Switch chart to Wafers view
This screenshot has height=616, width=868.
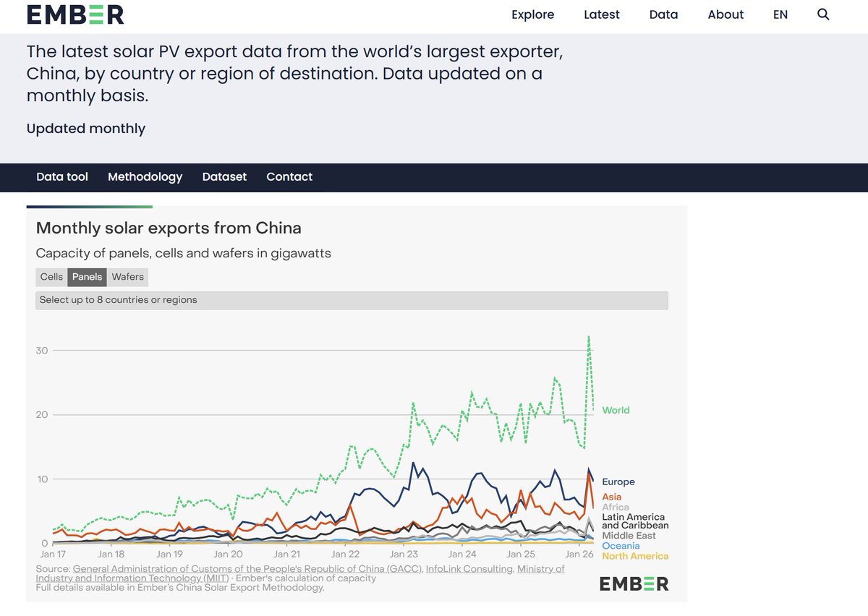(x=128, y=277)
